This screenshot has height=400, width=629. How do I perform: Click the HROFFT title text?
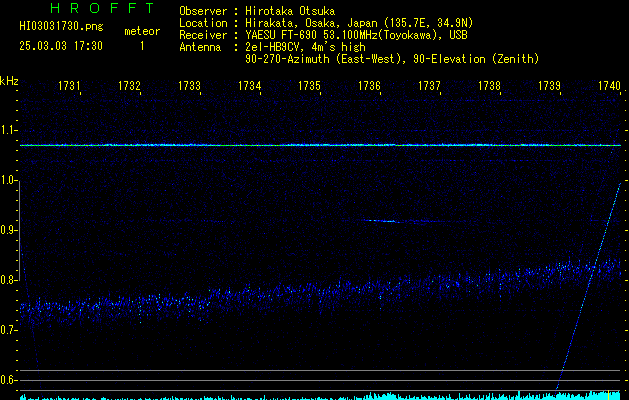(x=102, y=8)
